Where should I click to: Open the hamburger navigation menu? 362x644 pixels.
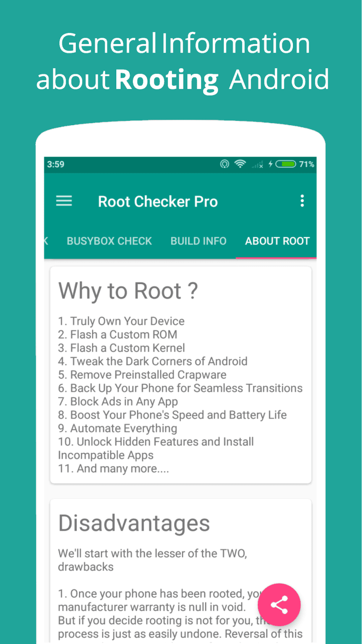point(64,201)
